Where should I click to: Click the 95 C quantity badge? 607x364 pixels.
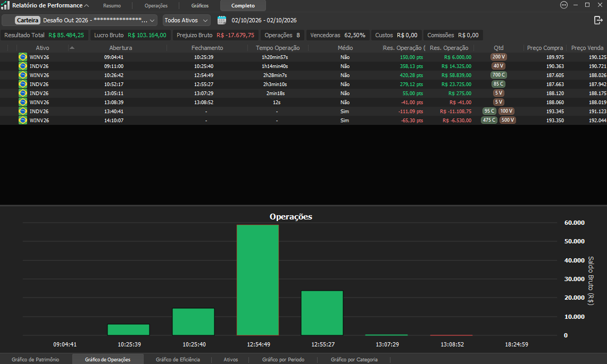[x=489, y=111]
